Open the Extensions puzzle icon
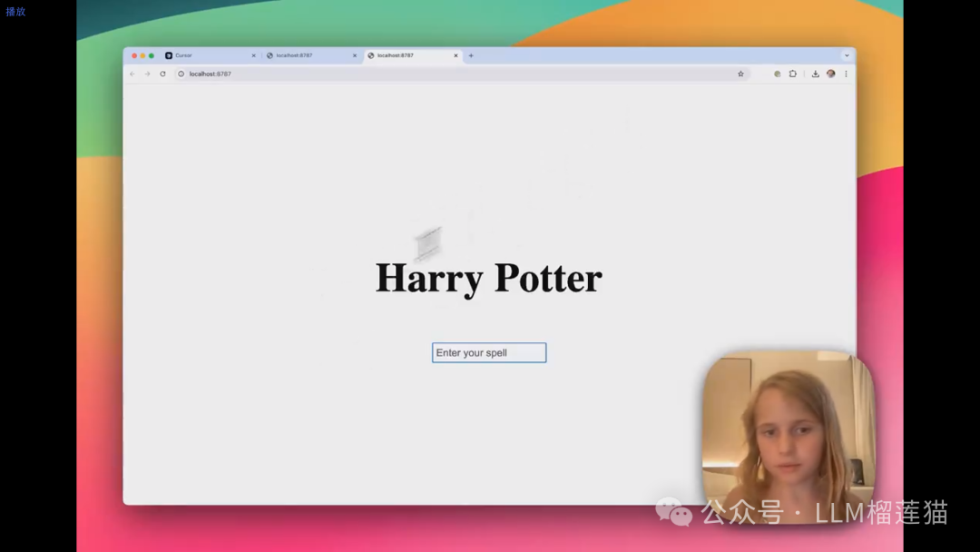Viewport: 980px width, 552px height. click(x=792, y=74)
